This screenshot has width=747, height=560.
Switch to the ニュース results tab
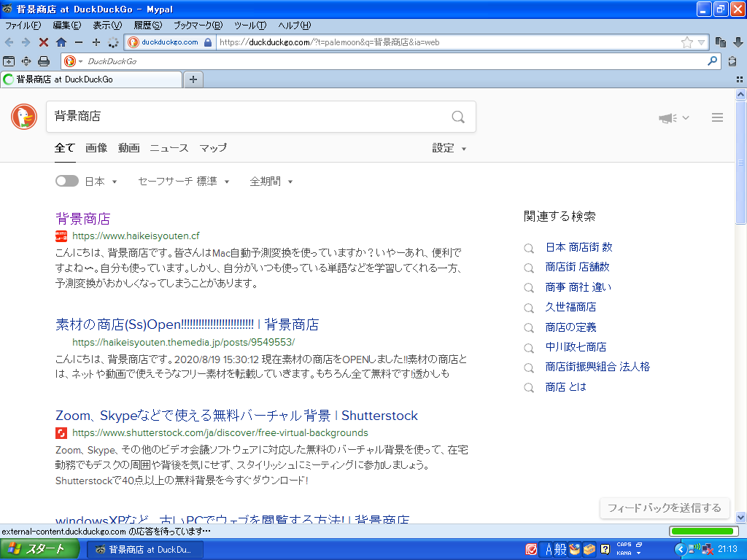tap(169, 148)
